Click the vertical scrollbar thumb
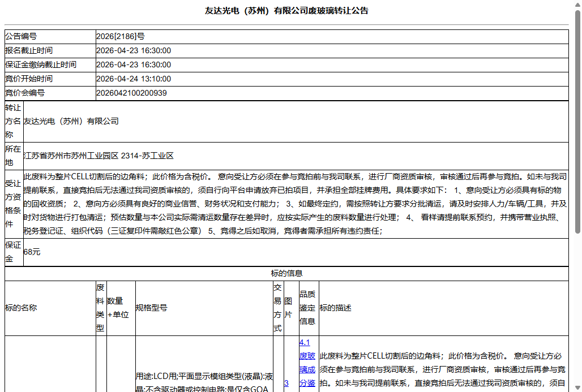Screen dimensions: 582x392 [577, 122]
